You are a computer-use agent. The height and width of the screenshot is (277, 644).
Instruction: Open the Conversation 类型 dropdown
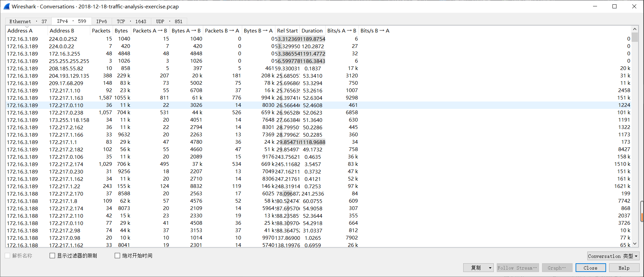613,256
